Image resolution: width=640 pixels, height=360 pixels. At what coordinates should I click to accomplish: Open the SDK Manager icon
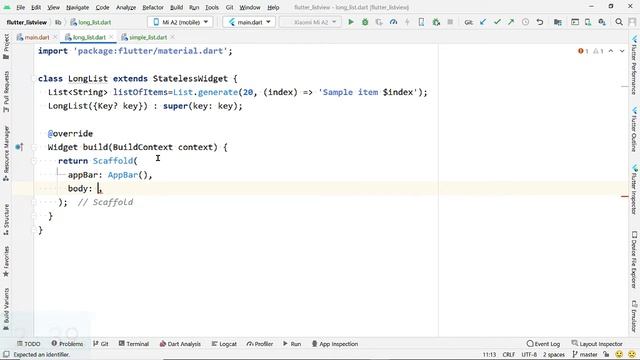[602, 22]
